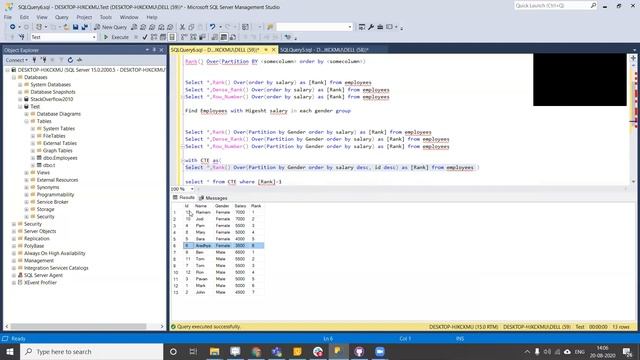This screenshot has height=360, width=640.
Task: Click the Save file icon
Action: pyautogui.click(x=76, y=27)
